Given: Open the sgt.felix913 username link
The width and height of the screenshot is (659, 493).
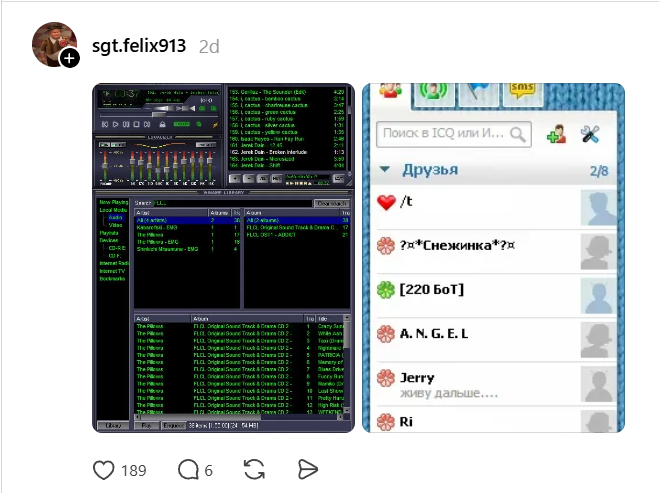Looking at the screenshot, I should 139,46.
